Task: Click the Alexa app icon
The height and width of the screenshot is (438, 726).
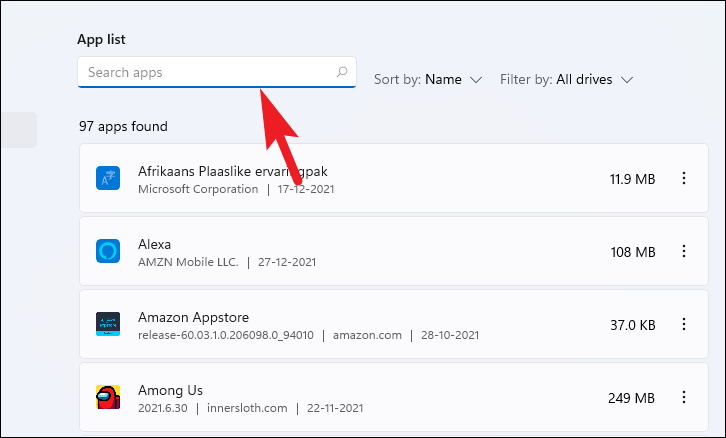Action: 108,251
